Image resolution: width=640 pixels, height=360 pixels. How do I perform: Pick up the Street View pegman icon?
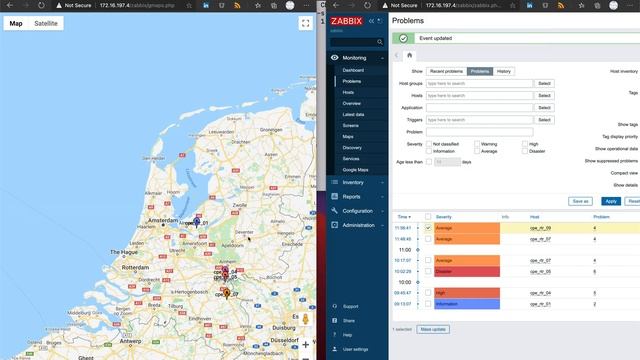tap(305, 319)
